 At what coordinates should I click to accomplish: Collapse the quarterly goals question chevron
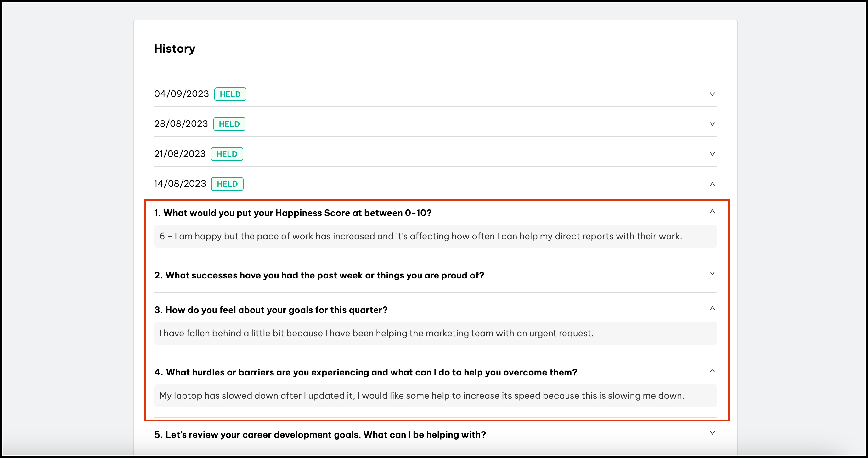[712, 308]
